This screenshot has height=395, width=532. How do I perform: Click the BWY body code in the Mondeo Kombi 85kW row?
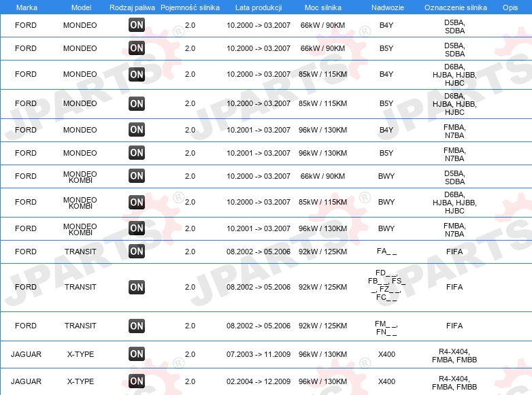click(386, 202)
